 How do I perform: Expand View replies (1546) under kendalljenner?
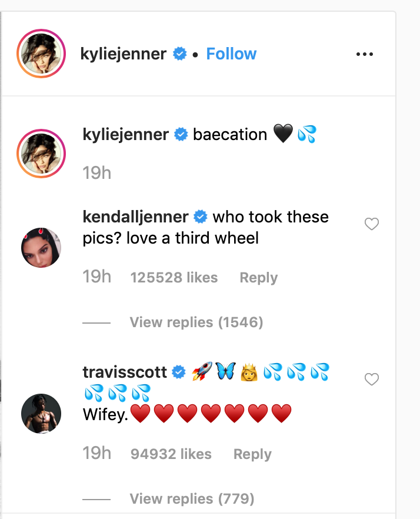coord(196,322)
